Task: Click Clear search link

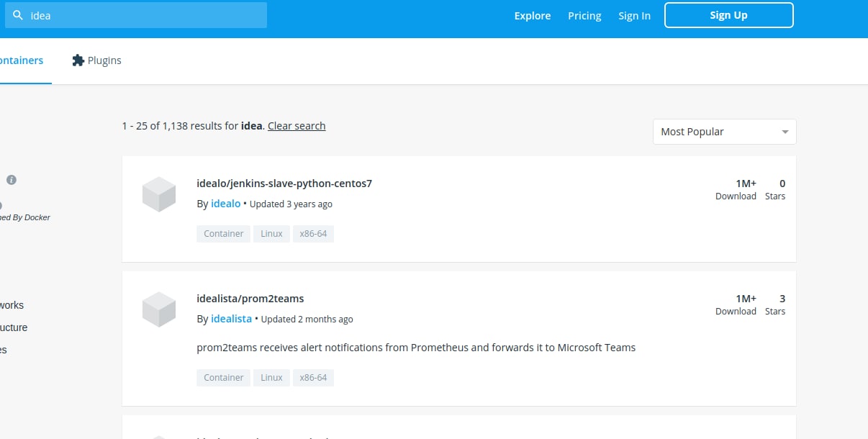Action: click(x=297, y=125)
